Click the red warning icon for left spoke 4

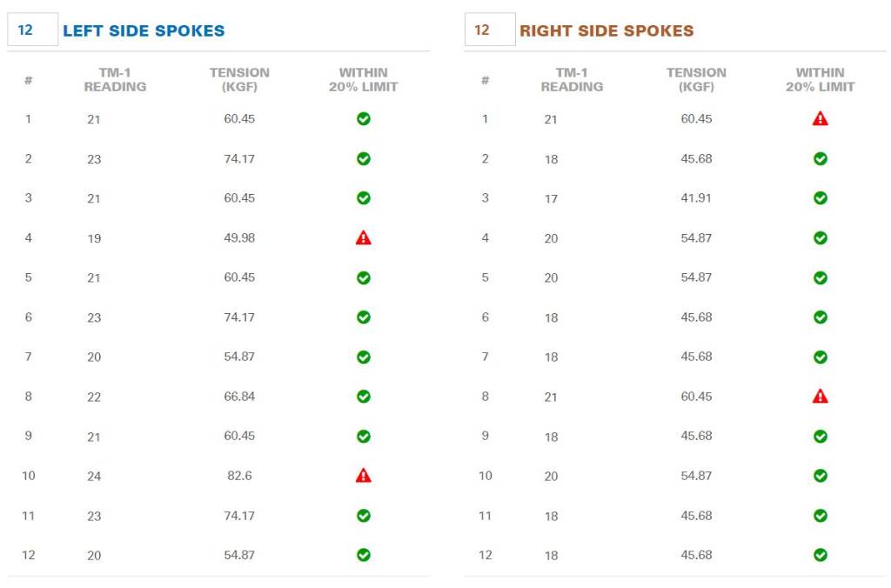364,237
